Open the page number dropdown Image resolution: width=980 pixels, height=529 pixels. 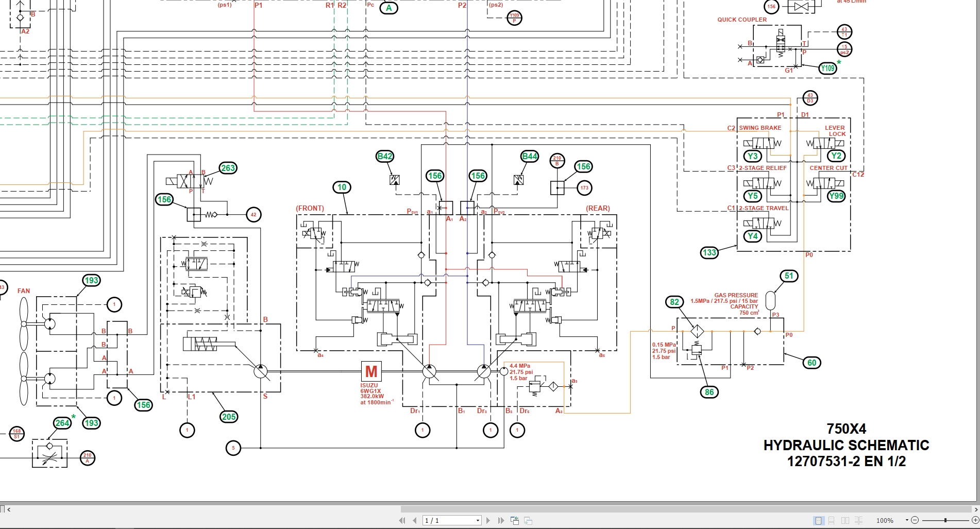click(x=478, y=520)
